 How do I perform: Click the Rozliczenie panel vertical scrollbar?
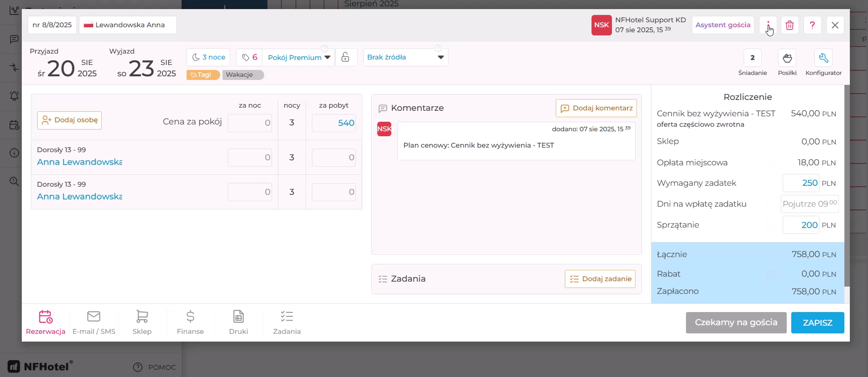tap(847, 186)
